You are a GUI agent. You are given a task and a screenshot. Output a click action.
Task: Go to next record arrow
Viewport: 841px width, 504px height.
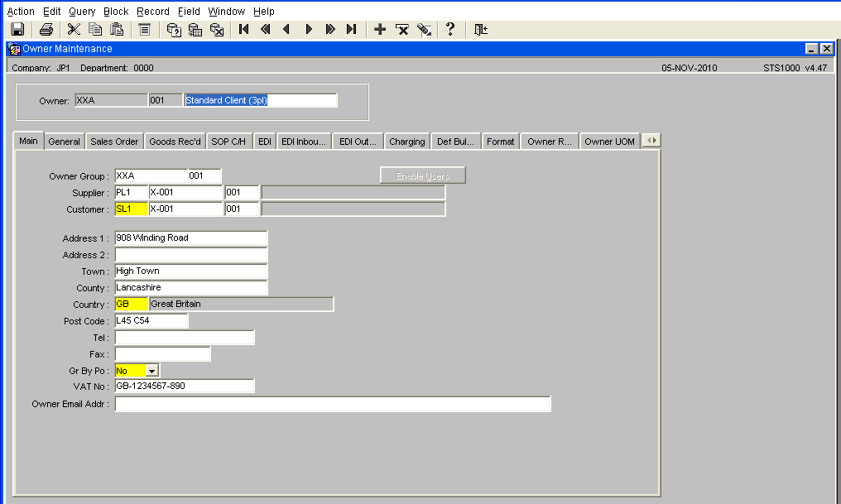[x=309, y=30]
